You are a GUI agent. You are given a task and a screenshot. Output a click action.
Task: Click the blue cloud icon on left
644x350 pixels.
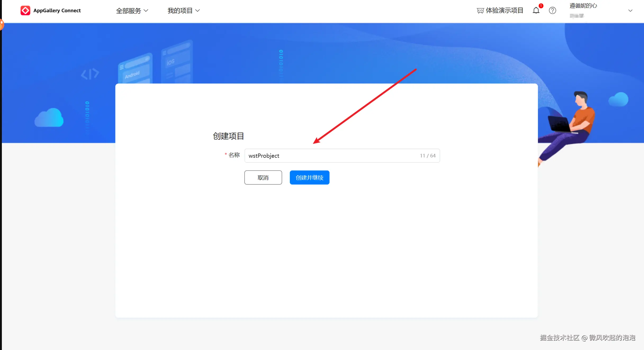click(49, 118)
